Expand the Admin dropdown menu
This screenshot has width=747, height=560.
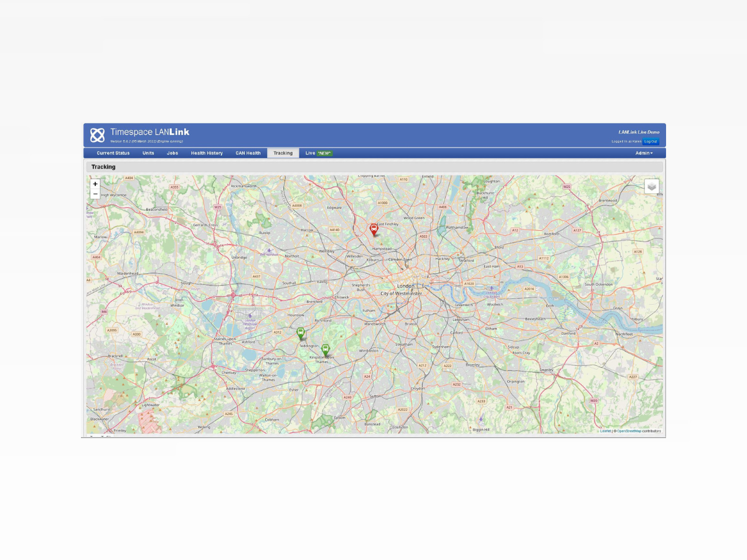point(644,153)
